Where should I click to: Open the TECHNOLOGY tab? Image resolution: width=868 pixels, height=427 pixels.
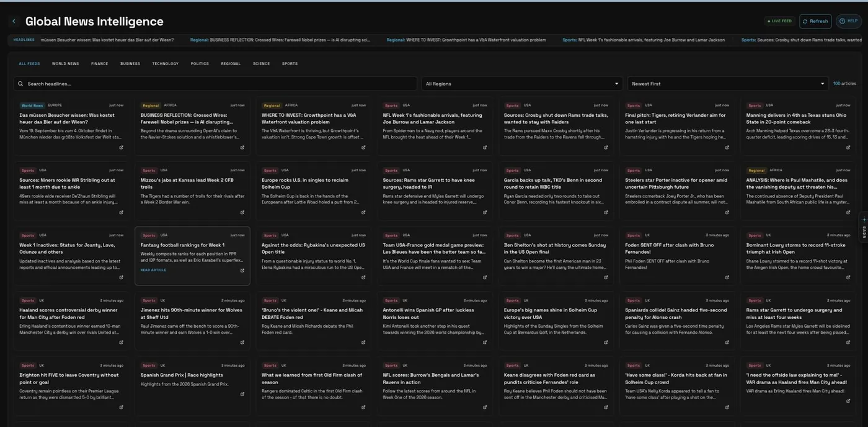coord(166,63)
